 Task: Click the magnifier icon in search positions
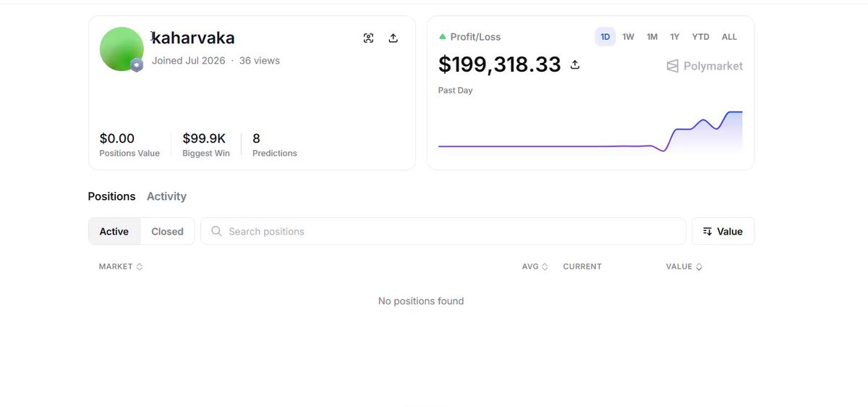tap(216, 231)
